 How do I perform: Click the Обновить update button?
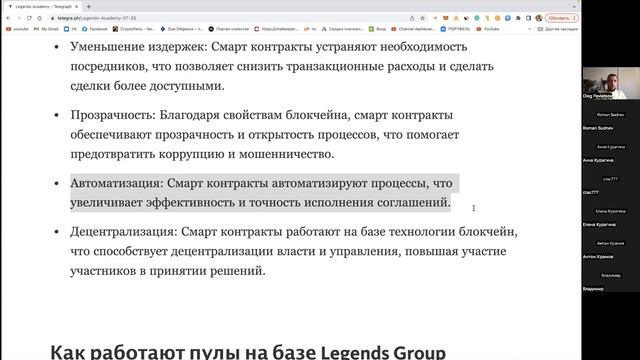(x=562, y=18)
